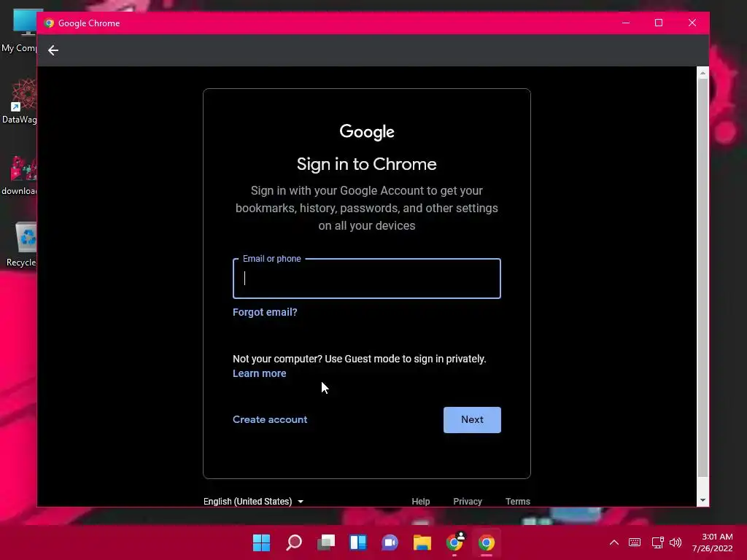Select the Recycle Bin desktop icon
Image resolution: width=747 pixels, height=560 pixels.
point(21,244)
